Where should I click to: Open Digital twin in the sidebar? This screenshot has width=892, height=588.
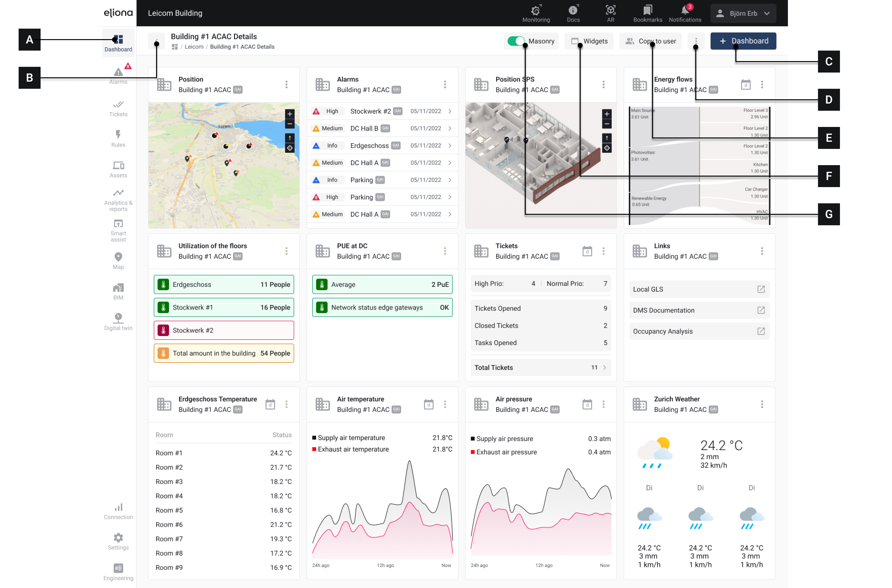118,321
